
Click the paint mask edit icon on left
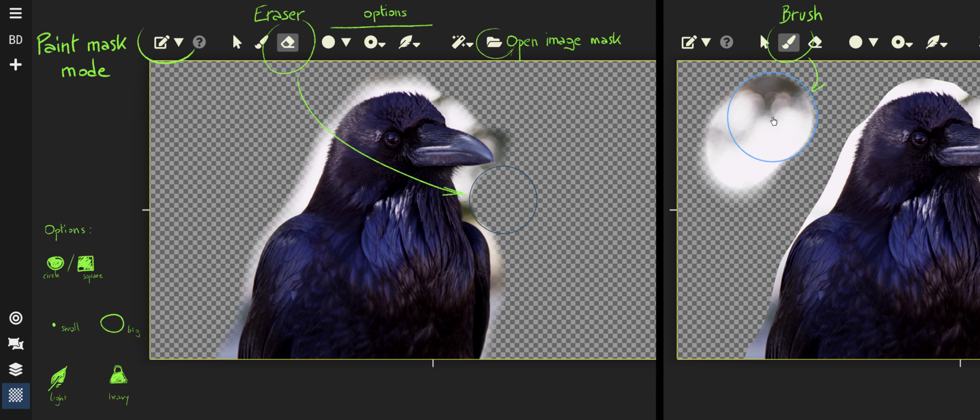161,43
